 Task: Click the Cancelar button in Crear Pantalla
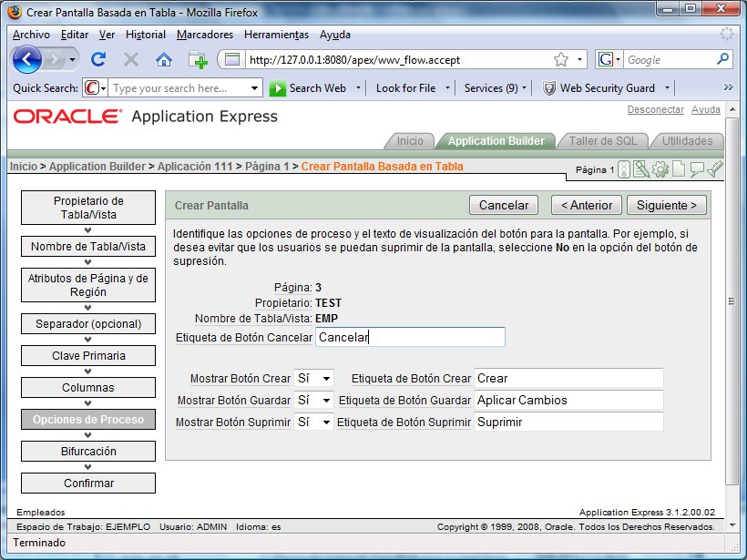tap(504, 205)
